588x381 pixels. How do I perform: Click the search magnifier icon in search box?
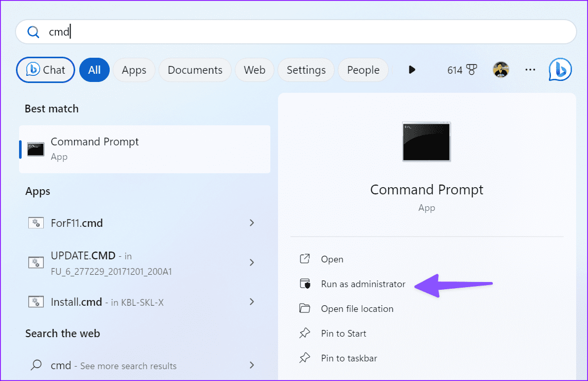(x=33, y=32)
